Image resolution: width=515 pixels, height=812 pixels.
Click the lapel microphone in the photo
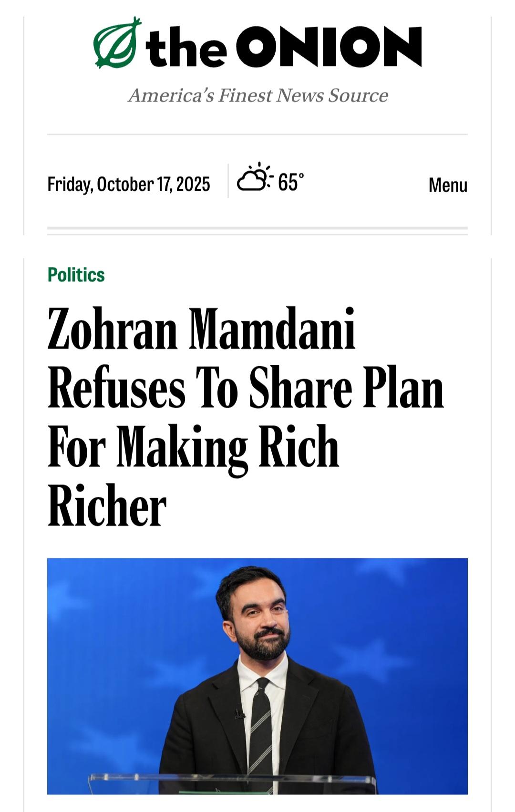pos(238,714)
